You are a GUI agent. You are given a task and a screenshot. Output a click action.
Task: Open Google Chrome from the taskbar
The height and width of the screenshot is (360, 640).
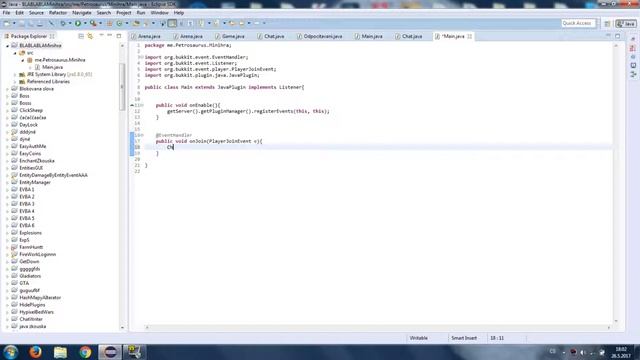(85, 352)
